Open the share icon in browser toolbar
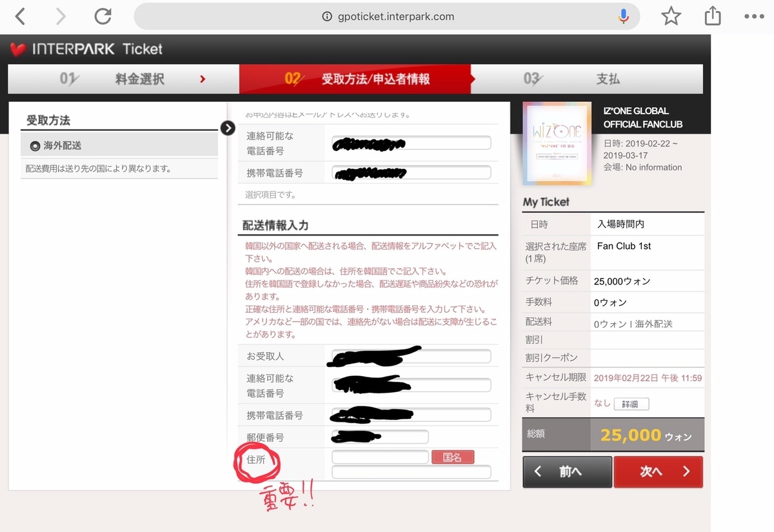This screenshot has height=532, width=774. 713,16
